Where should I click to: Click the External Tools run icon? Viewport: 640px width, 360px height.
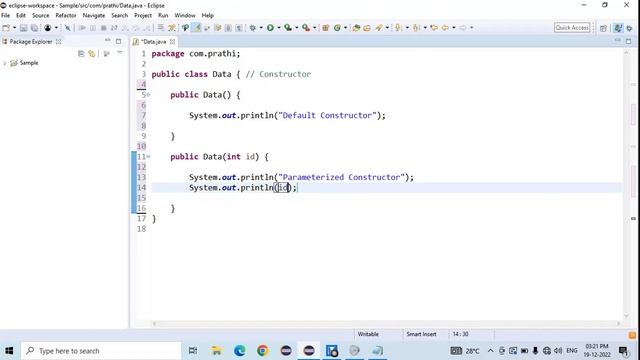click(x=306, y=28)
